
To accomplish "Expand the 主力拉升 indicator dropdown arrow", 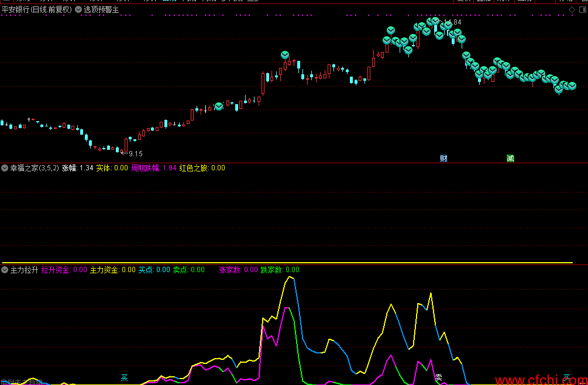I will click(5, 270).
